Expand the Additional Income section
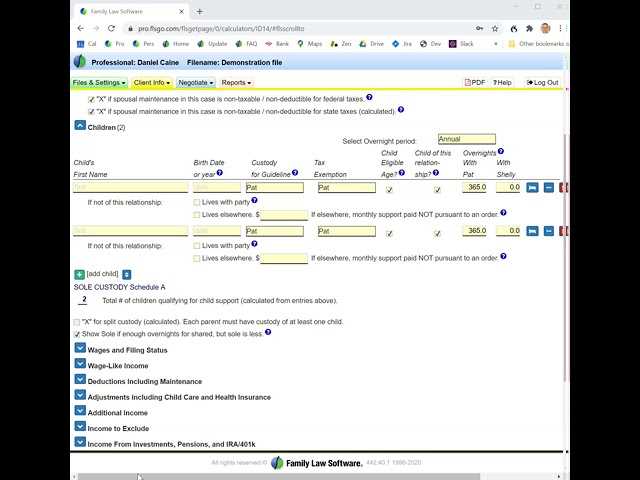Image resolution: width=640 pixels, height=480 pixels. coord(80,411)
